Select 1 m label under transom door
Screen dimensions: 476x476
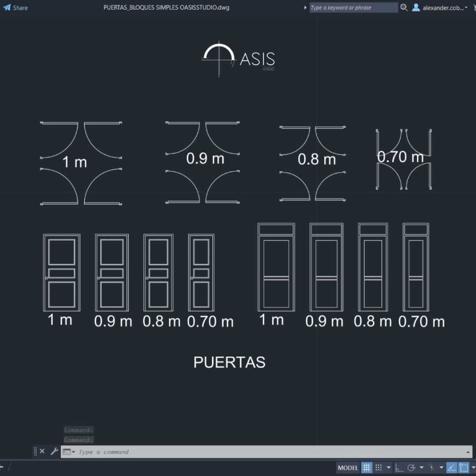tap(271, 320)
